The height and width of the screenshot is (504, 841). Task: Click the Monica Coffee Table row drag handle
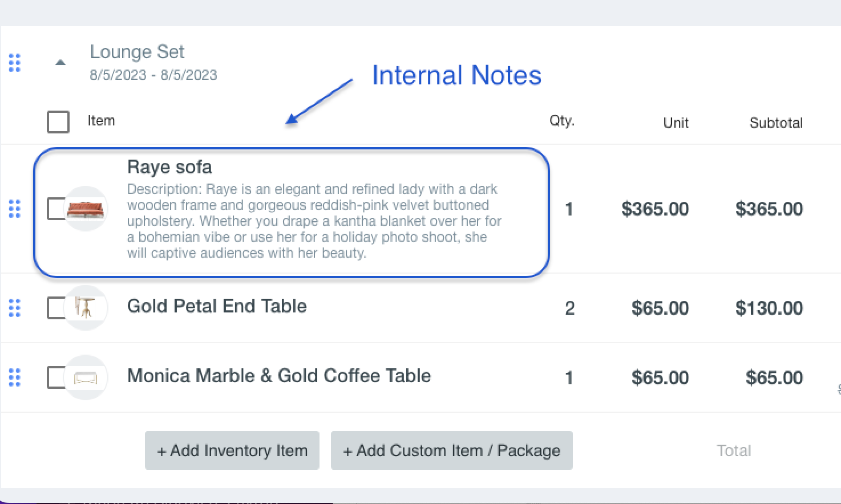click(15, 377)
